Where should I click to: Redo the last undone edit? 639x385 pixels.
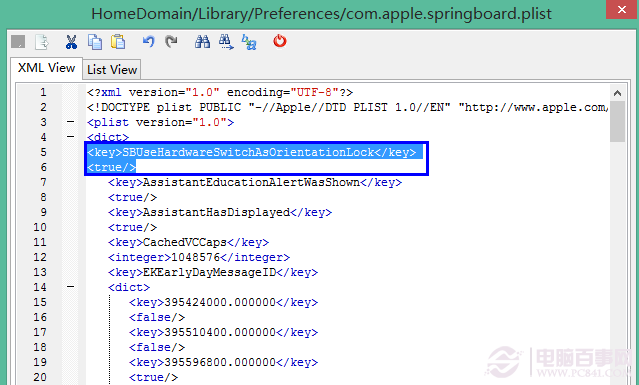click(171, 41)
